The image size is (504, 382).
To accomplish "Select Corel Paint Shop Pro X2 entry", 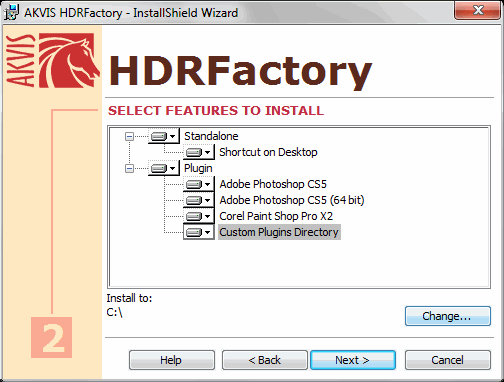I will click(x=276, y=216).
